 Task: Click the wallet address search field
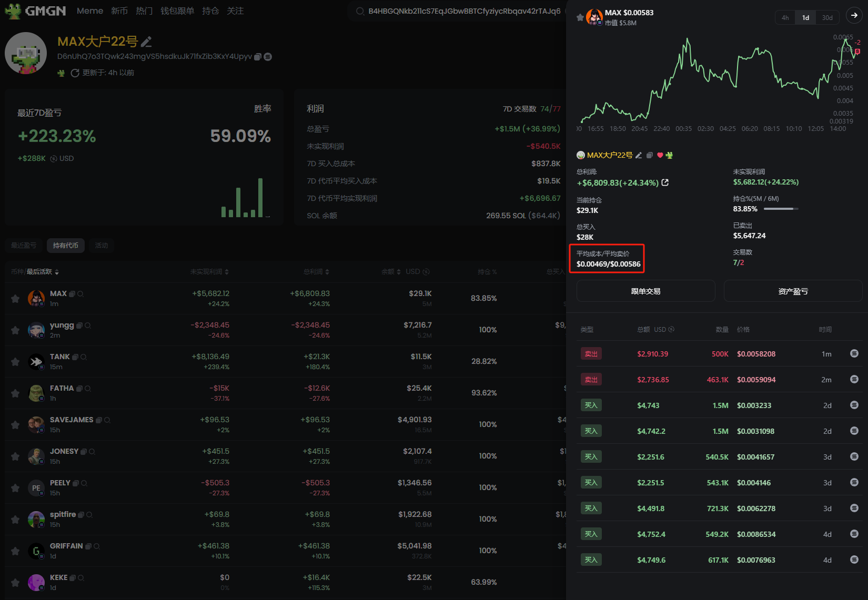463,11
